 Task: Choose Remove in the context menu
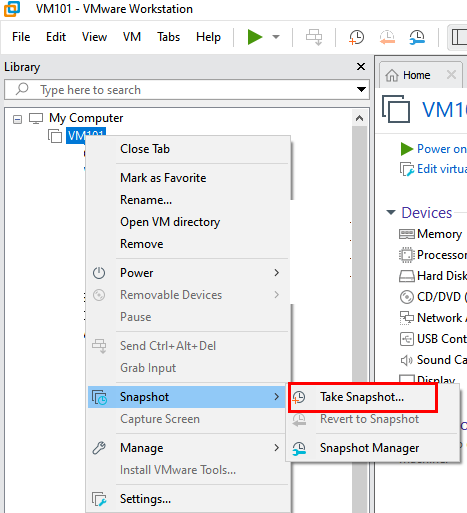coord(142,244)
